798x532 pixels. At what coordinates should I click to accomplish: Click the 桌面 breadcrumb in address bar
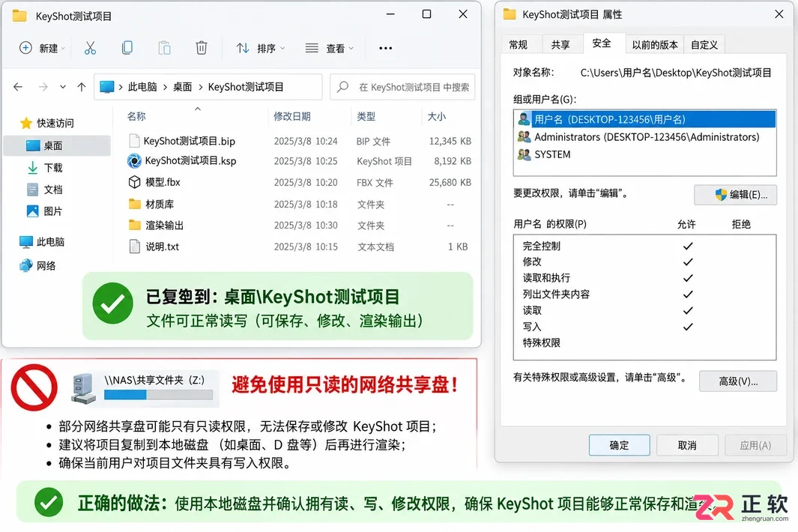(x=182, y=87)
